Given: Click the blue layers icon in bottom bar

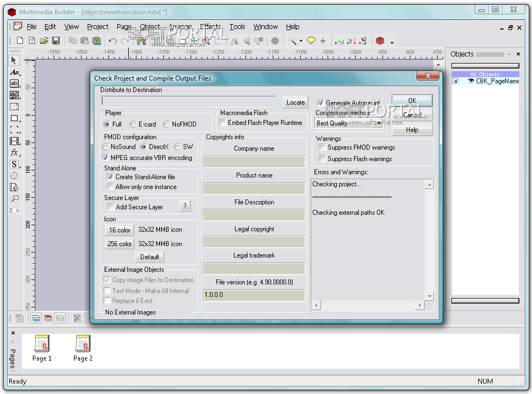Looking at the screenshot, I should (36, 318).
